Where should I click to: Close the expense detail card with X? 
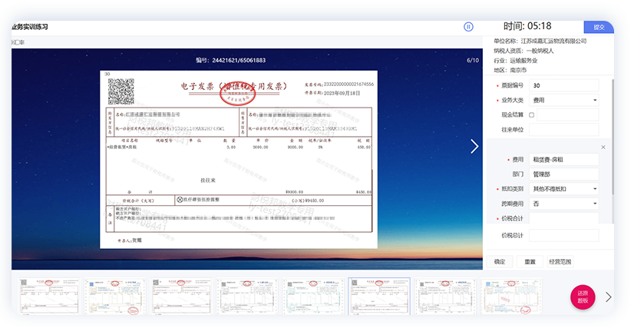[603, 147]
